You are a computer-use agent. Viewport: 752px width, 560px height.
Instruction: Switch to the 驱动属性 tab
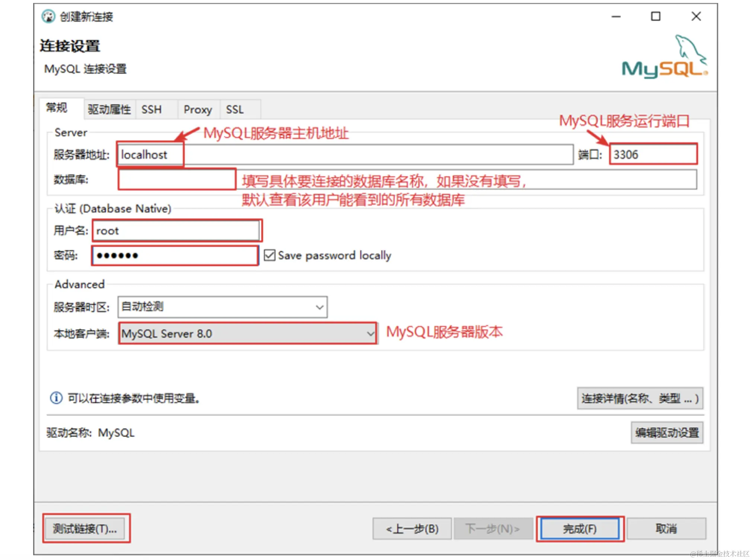tap(109, 109)
